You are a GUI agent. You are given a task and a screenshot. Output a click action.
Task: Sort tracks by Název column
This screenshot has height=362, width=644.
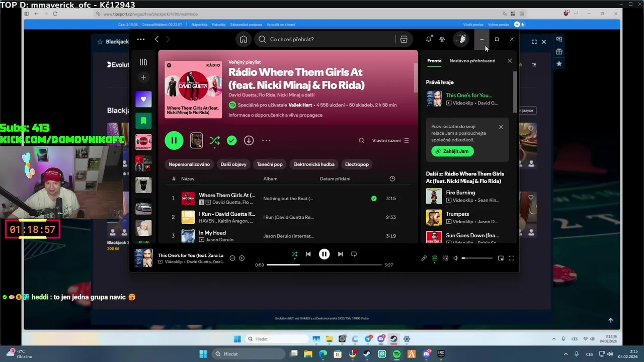coord(188,178)
